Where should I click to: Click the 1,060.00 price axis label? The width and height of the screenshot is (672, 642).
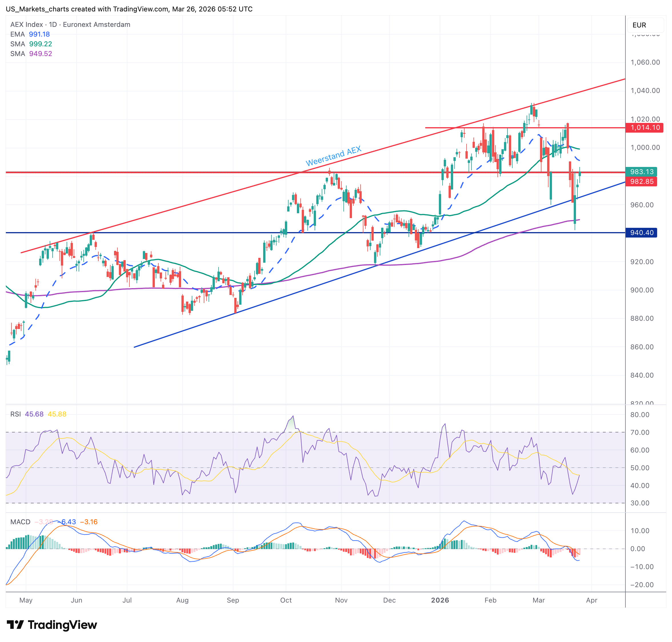(645, 62)
